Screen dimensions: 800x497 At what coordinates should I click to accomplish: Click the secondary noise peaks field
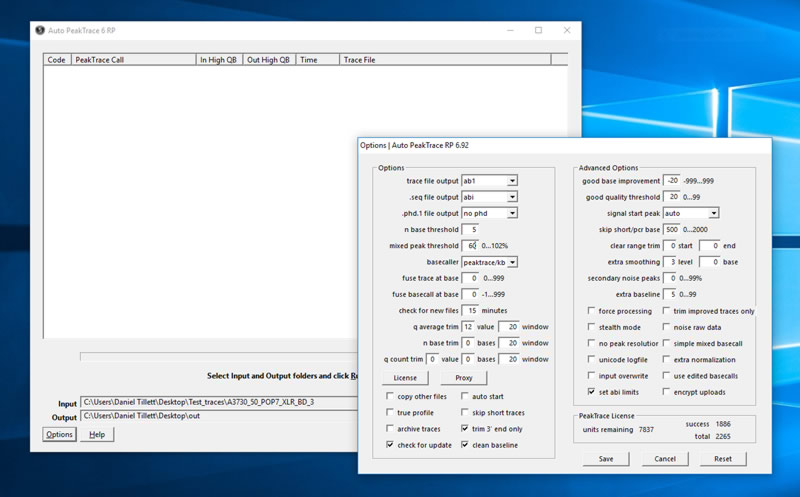coord(670,278)
